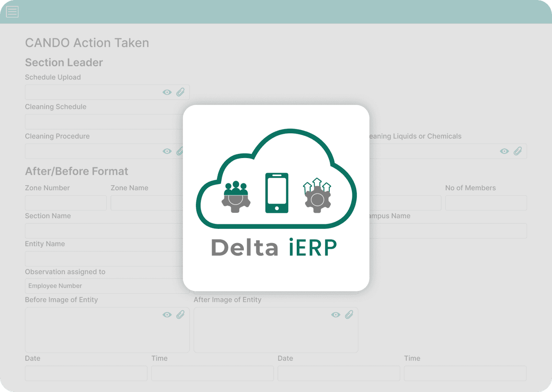The image size is (552, 392).
Task: Click the "Before Image of Entity" label
Action: (61, 300)
